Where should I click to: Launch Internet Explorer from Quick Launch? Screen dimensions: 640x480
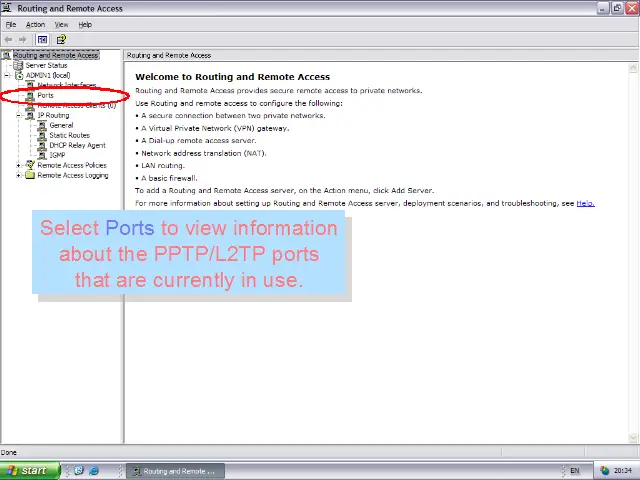[94, 471]
